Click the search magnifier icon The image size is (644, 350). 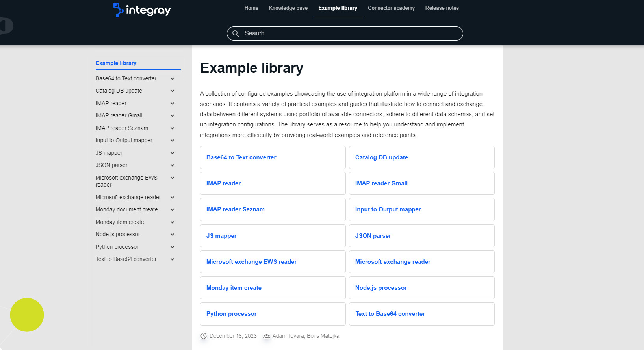(236, 34)
